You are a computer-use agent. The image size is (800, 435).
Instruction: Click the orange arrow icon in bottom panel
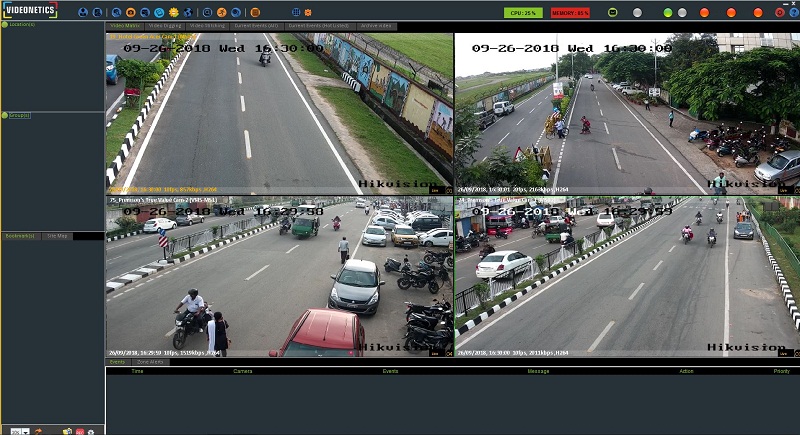pyautogui.click(x=38, y=430)
